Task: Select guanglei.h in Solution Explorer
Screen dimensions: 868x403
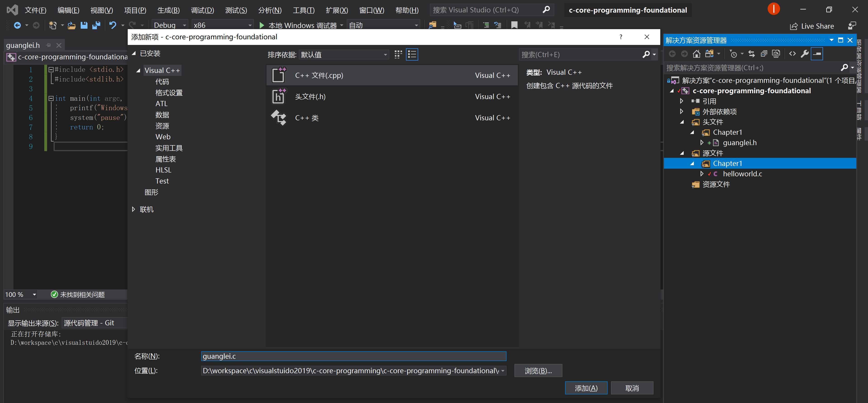Action: [x=740, y=143]
